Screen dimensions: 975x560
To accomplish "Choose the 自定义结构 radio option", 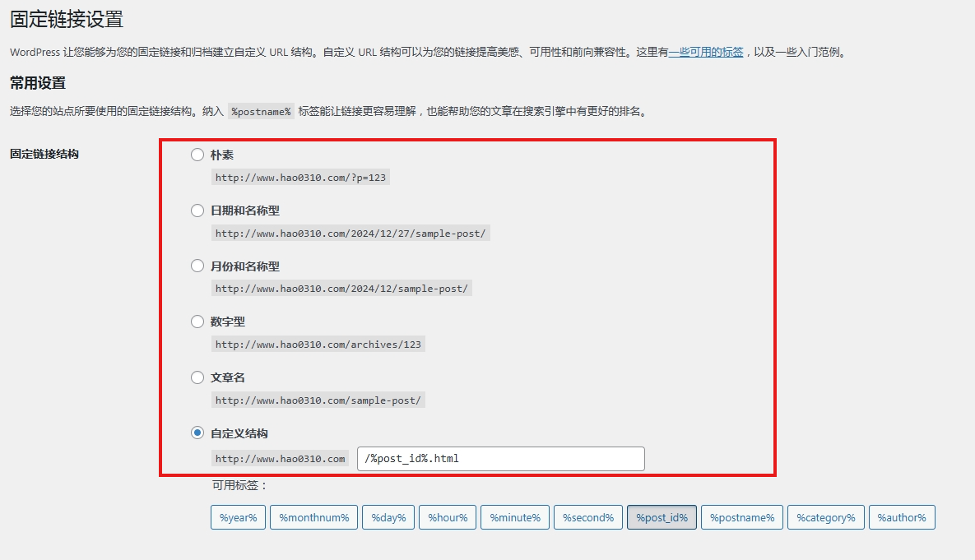I will click(197, 433).
